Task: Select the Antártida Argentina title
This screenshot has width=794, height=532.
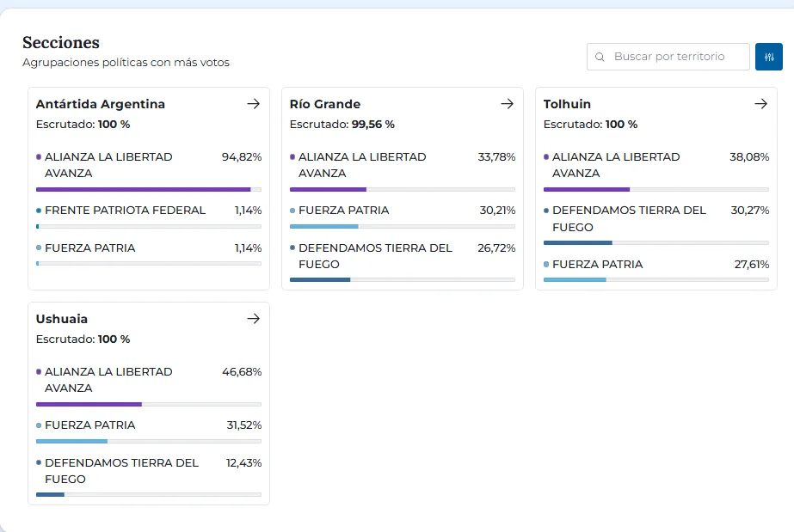Action: 100,104
